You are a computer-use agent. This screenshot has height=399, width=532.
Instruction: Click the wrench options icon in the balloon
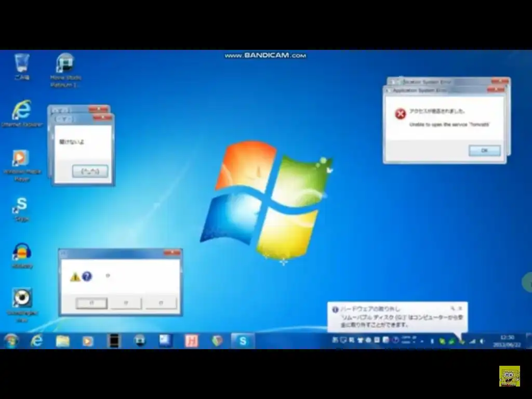tap(453, 309)
